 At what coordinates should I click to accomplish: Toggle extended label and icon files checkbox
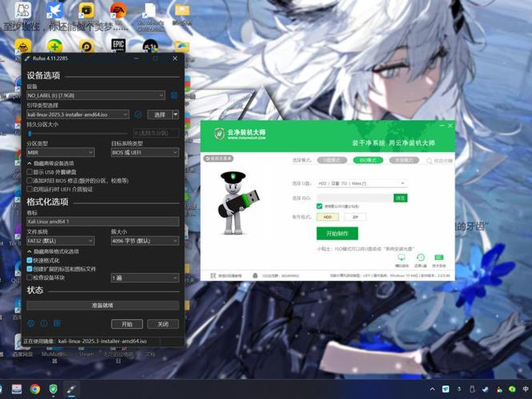click(29, 269)
